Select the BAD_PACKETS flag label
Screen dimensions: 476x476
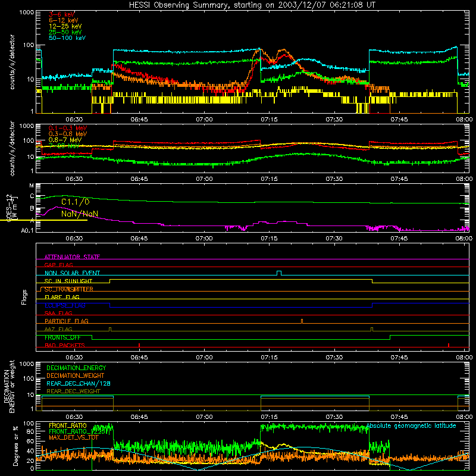click(x=65, y=345)
